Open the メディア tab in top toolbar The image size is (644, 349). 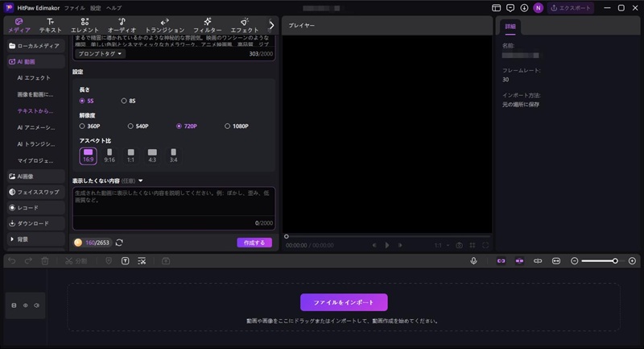(x=19, y=26)
